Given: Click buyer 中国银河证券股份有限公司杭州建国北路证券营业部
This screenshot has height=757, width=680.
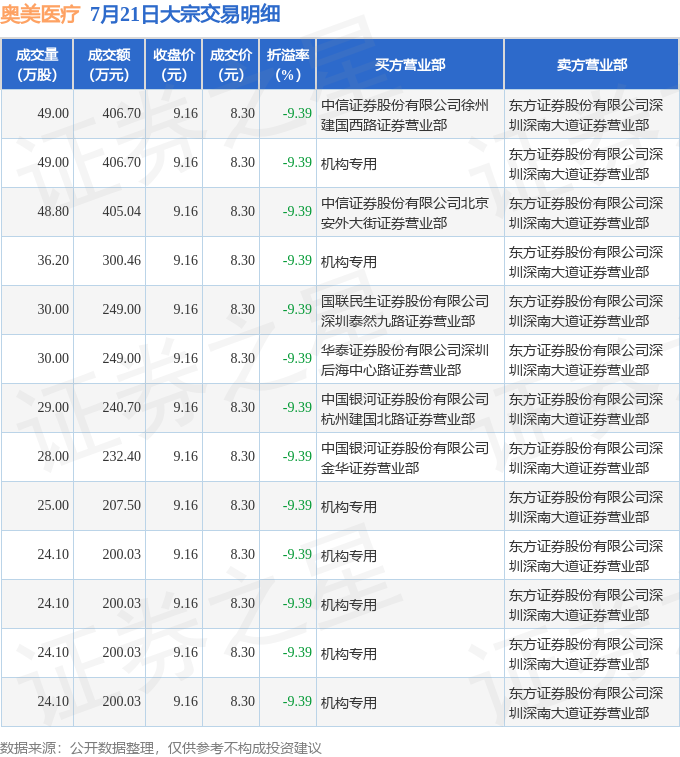Looking at the screenshot, I should pyautogui.click(x=405, y=409).
